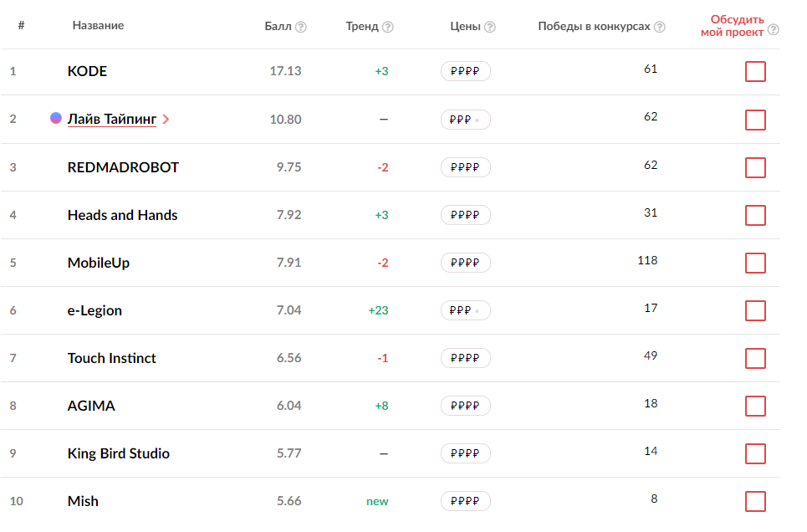Open the Heads and Hands agency page
807x532 pixels.
[x=122, y=215]
